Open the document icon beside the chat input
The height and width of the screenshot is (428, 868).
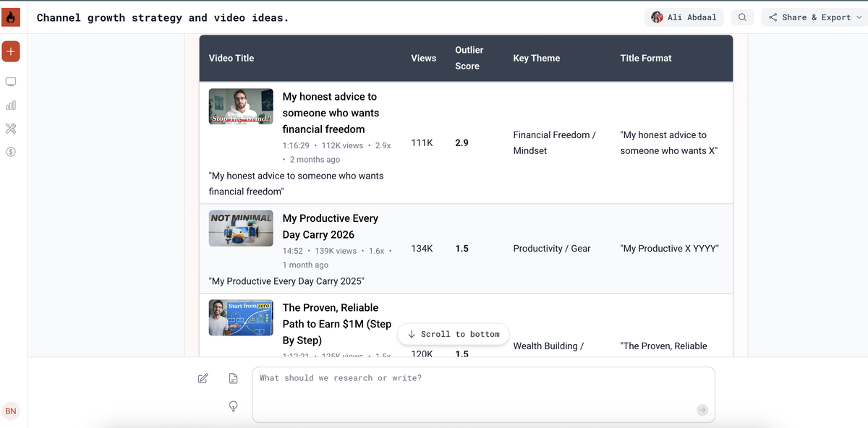233,377
